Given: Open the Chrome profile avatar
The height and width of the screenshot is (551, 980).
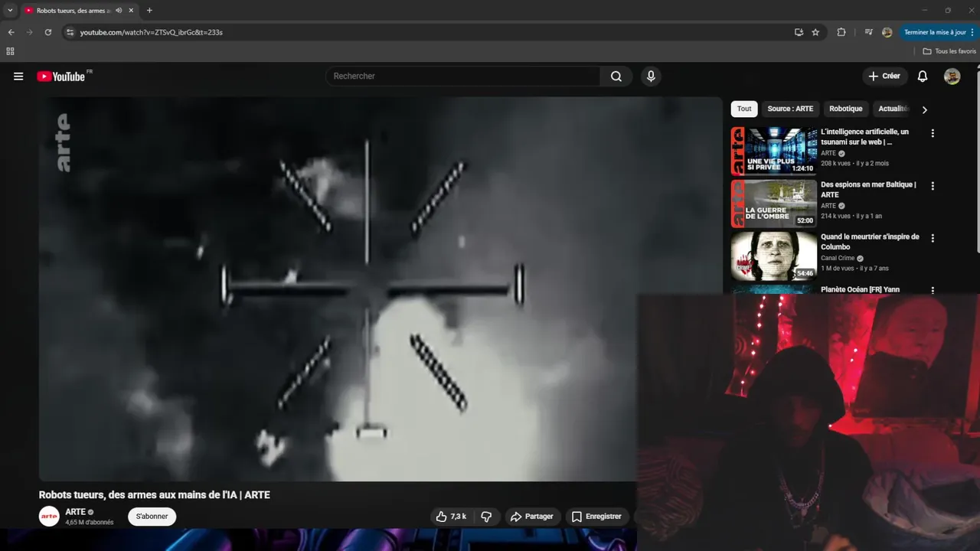Looking at the screenshot, I should tap(887, 32).
